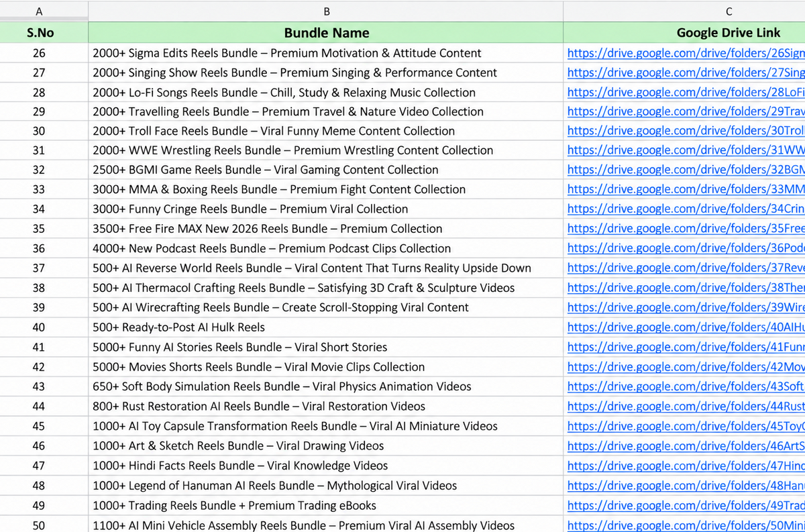Select column A header
This screenshot has width=805, height=532.
[x=39, y=11]
